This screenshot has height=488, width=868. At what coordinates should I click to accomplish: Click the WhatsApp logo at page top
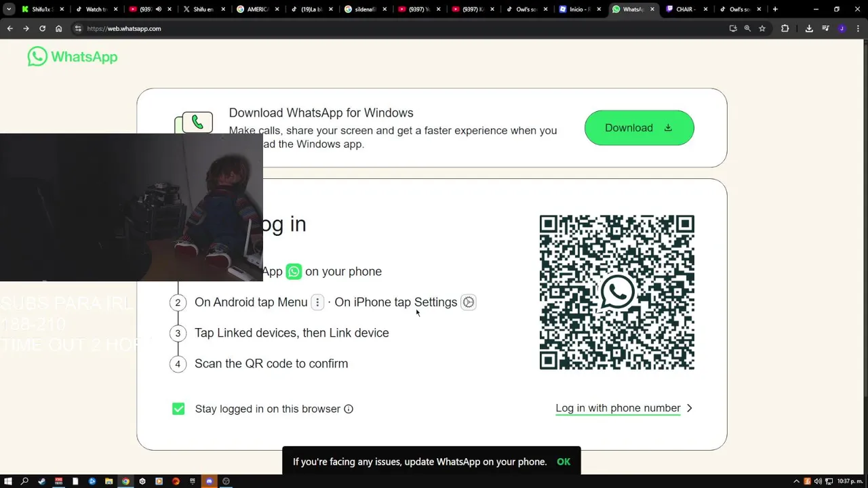[x=73, y=57]
